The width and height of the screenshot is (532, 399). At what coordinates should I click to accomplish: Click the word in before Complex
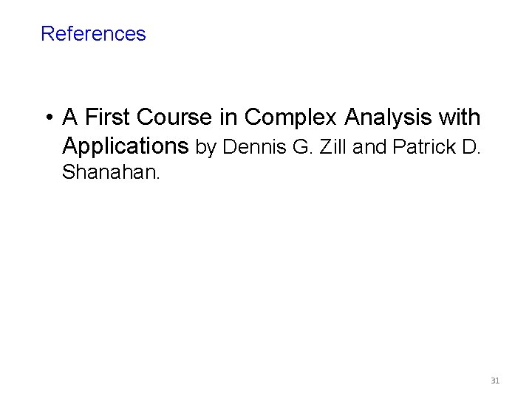pos(228,117)
